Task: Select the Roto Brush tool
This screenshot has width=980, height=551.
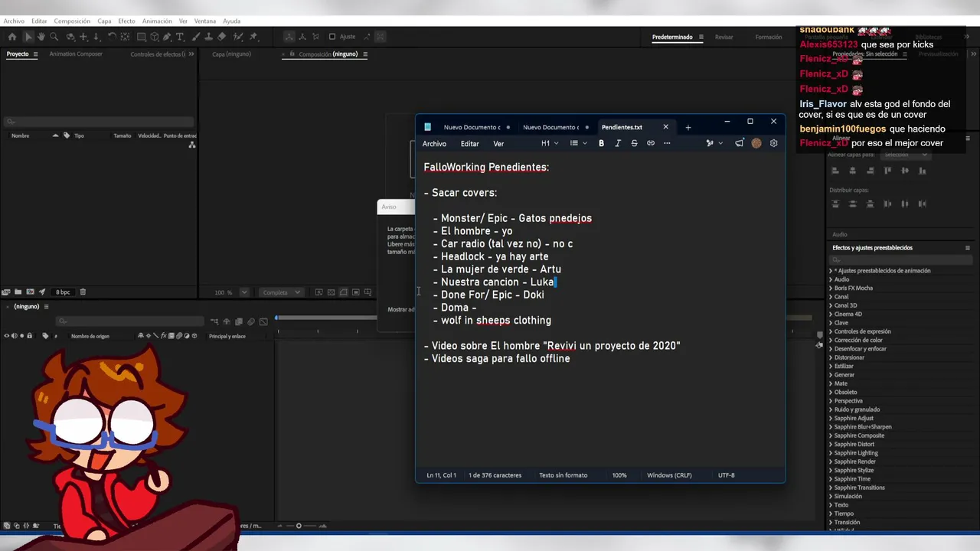Action: coord(238,37)
